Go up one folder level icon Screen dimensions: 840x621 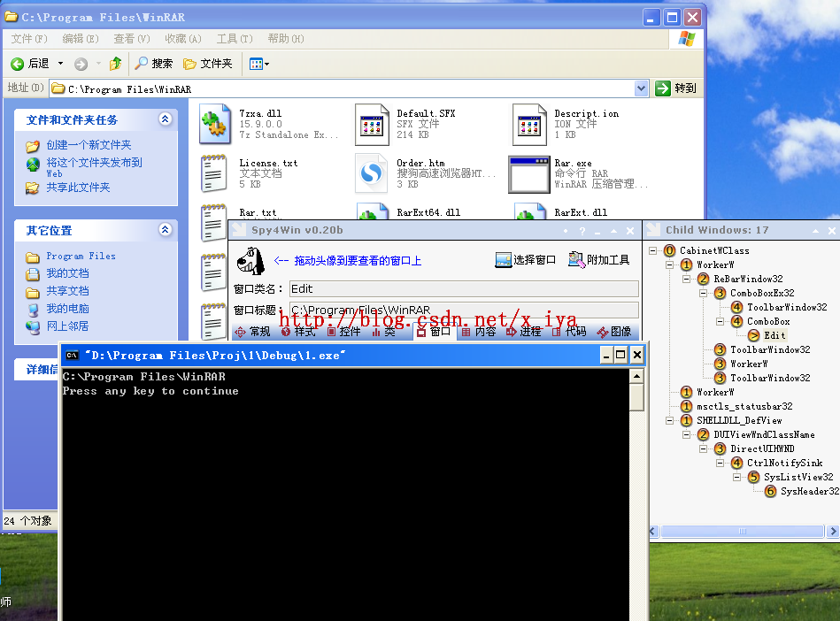(x=115, y=64)
